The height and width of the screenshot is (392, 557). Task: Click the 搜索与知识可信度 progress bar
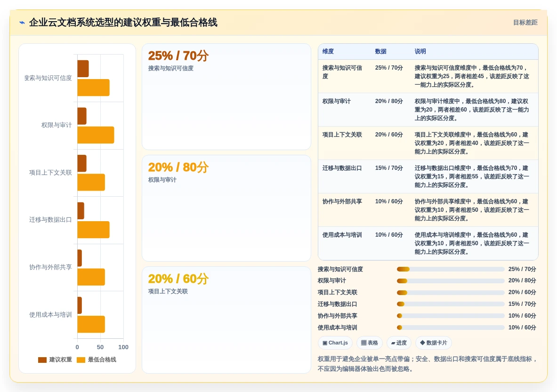click(451, 269)
